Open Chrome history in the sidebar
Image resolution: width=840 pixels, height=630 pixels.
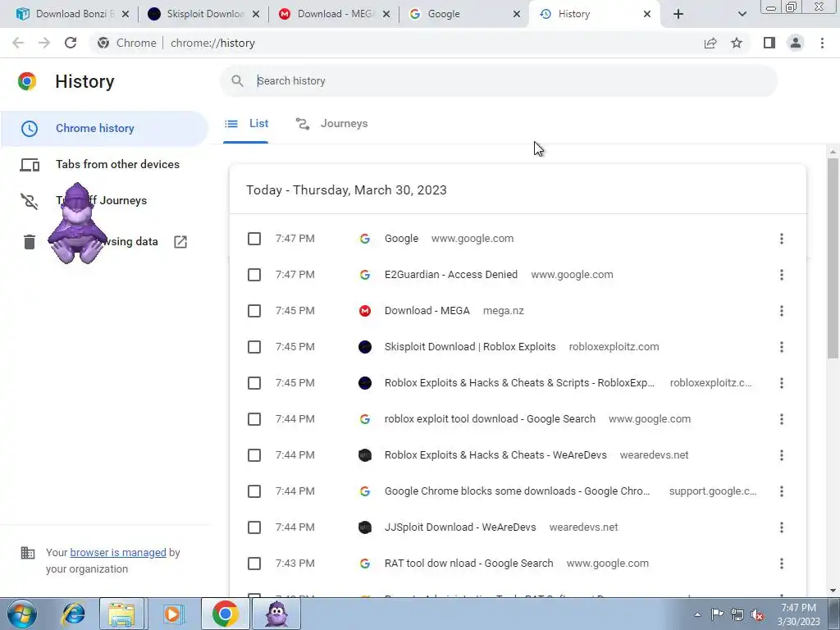tap(103, 129)
